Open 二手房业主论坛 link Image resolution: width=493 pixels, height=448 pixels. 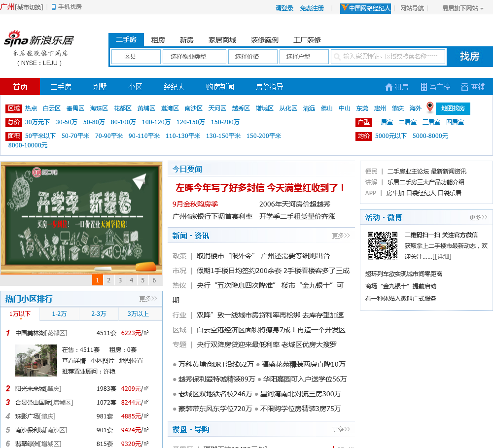[x=408, y=172]
